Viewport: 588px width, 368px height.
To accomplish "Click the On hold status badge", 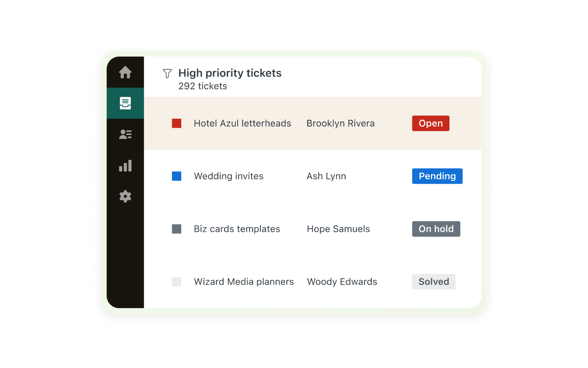I will pyautogui.click(x=436, y=229).
